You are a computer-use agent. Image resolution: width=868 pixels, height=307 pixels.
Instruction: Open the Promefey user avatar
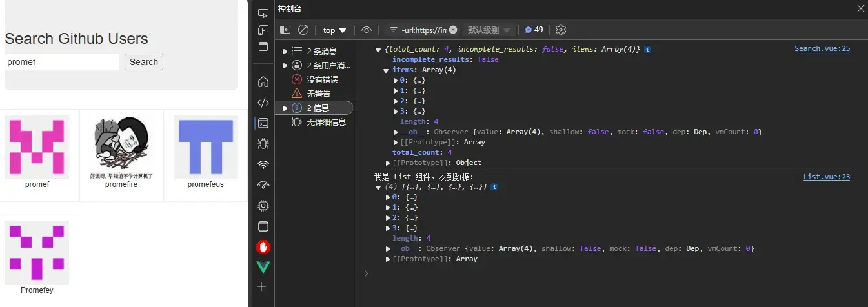coord(37,253)
